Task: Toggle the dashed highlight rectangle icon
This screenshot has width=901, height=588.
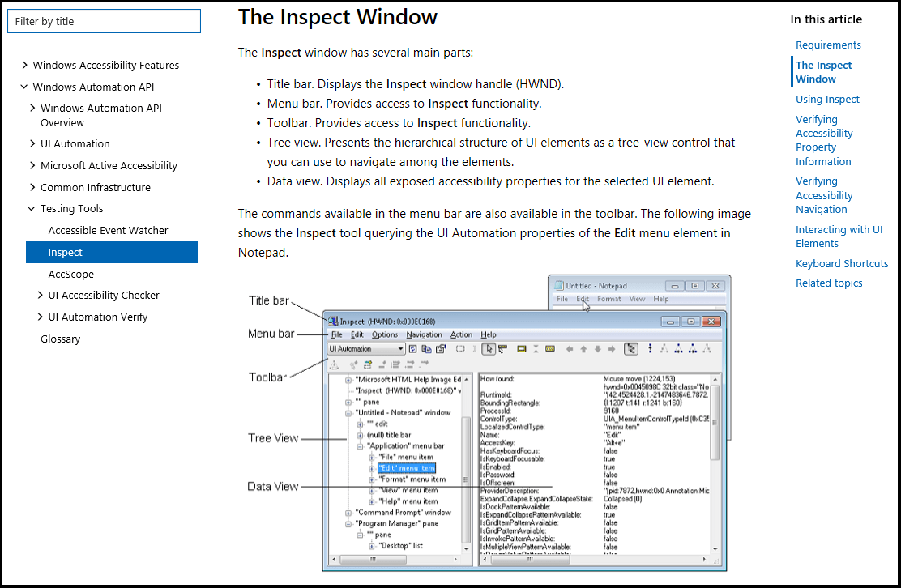Action: [x=460, y=348]
